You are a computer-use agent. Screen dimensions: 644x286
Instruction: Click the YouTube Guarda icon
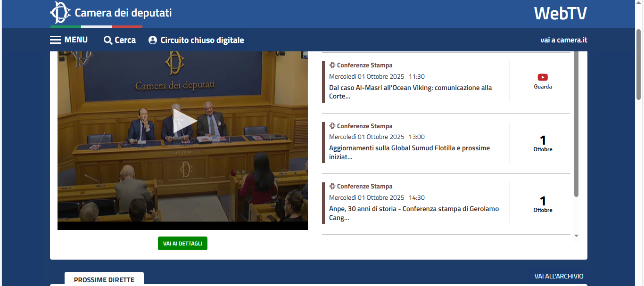coord(543,77)
